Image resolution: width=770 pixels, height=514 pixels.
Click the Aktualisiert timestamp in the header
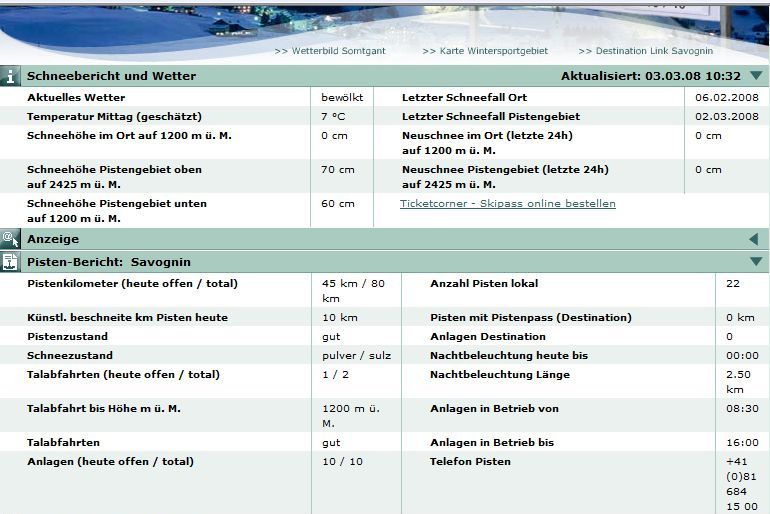(x=650, y=76)
